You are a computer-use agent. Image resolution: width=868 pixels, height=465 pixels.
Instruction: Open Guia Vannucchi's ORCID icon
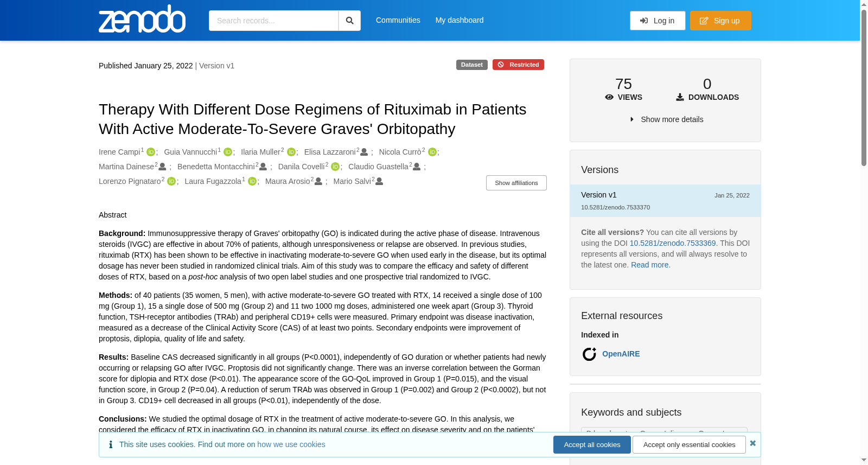228,152
